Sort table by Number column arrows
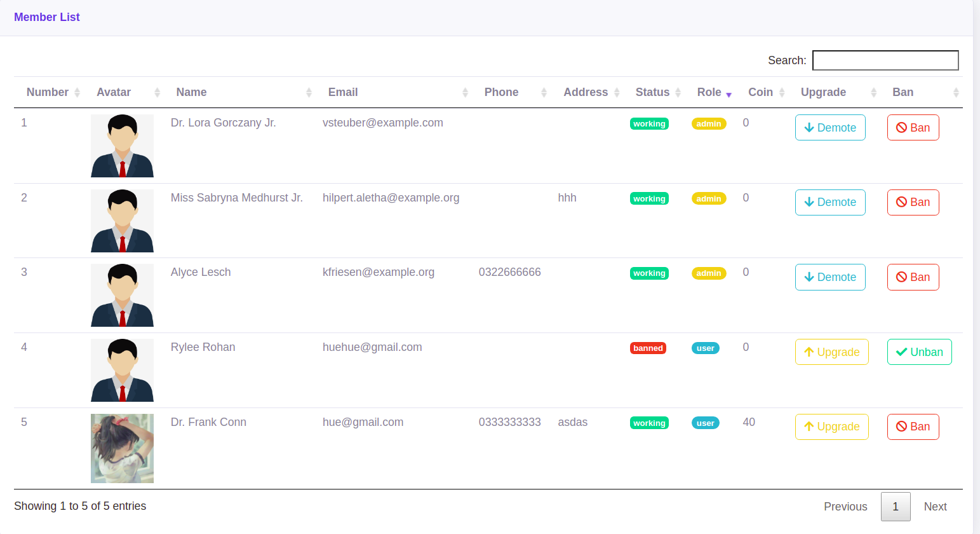 (77, 93)
